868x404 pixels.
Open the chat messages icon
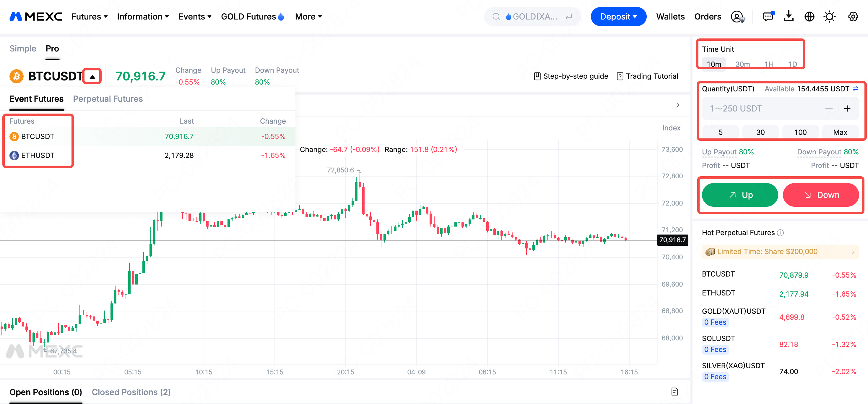click(x=768, y=16)
